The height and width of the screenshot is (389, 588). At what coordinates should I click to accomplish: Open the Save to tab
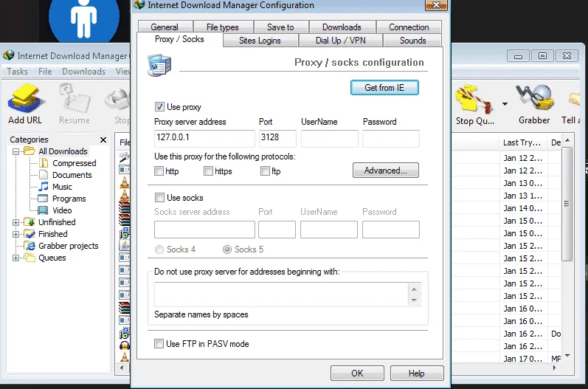pyautogui.click(x=280, y=27)
